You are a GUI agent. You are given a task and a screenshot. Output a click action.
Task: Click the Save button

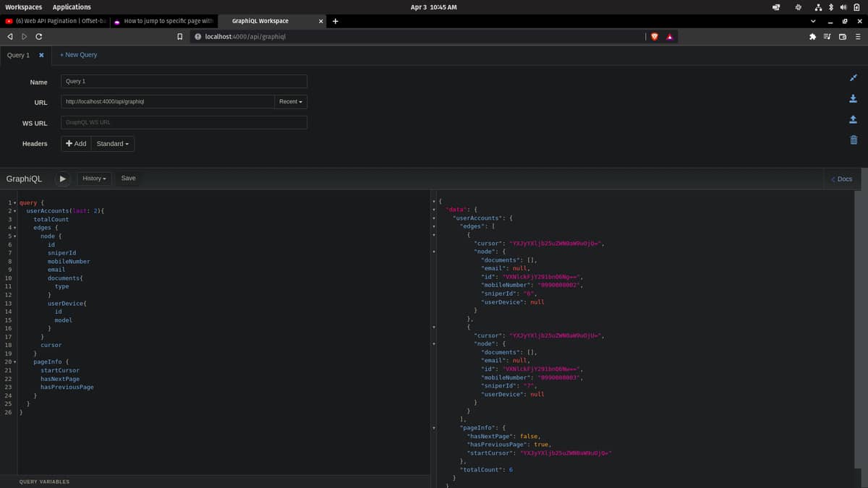127,178
